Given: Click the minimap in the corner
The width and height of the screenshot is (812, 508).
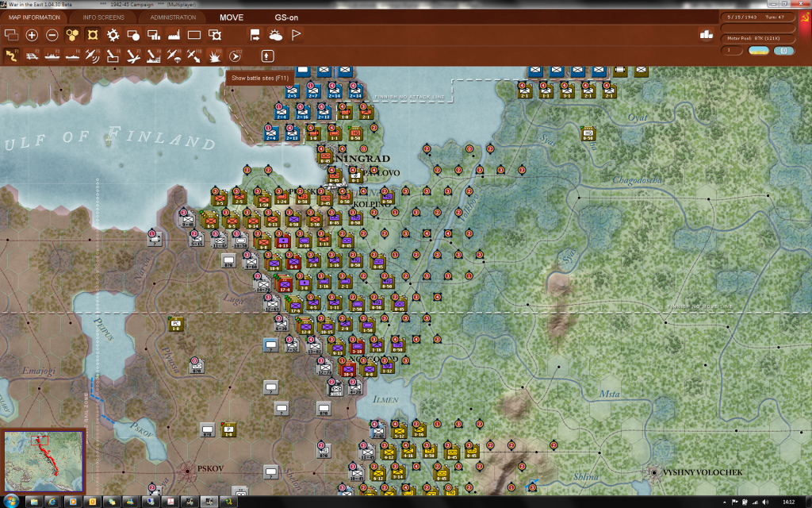Looking at the screenshot, I should (x=44, y=460).
